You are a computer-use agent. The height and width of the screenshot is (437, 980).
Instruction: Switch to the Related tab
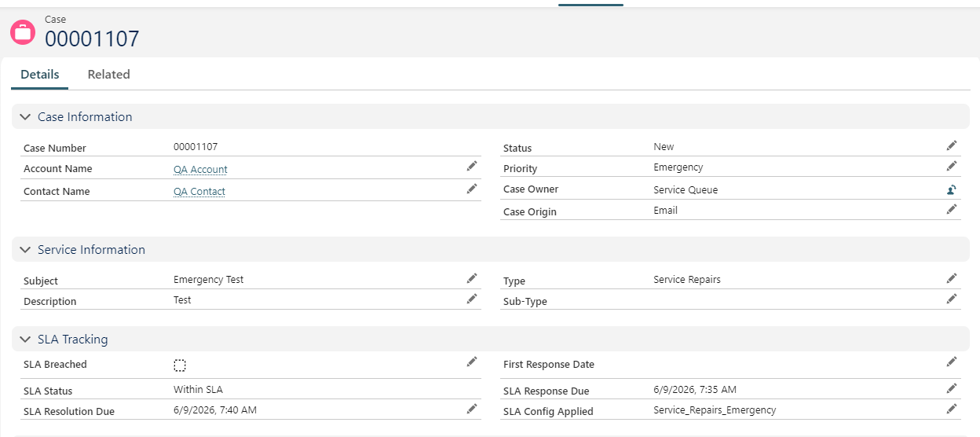(108, 75)
